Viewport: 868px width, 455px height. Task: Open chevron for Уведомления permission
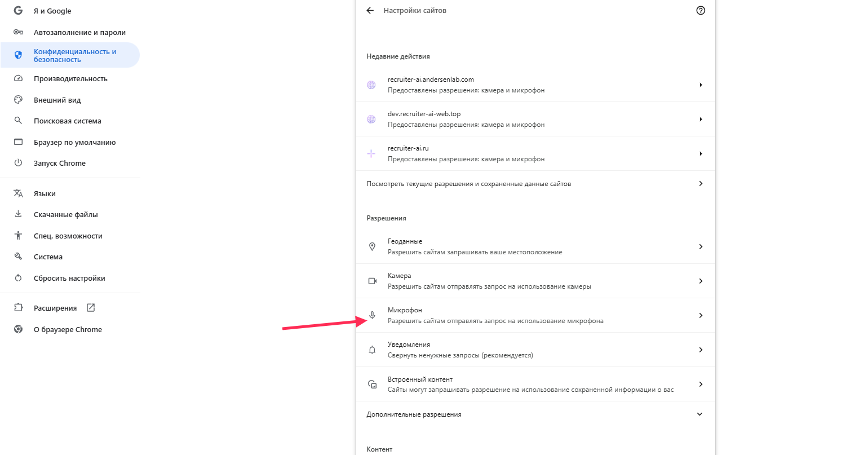[701, 350]
